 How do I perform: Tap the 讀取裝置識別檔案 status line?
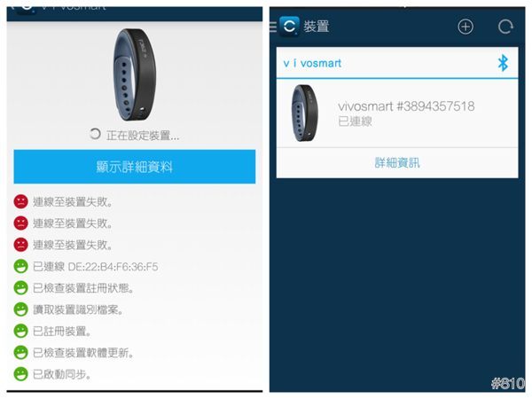[x=78, y=309]
